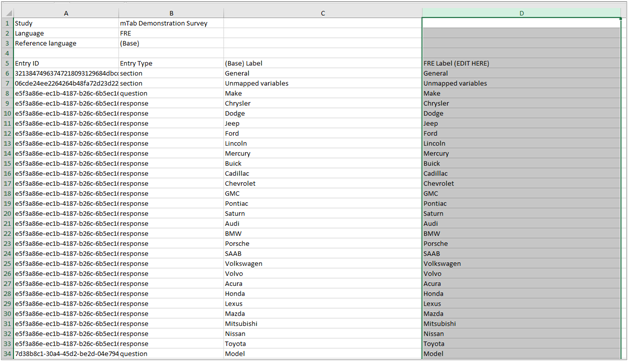The width and height of the screenshot is (628, 361).
Task: Click the mTab Demonstration Survey cell
Action: click(171, 23)
